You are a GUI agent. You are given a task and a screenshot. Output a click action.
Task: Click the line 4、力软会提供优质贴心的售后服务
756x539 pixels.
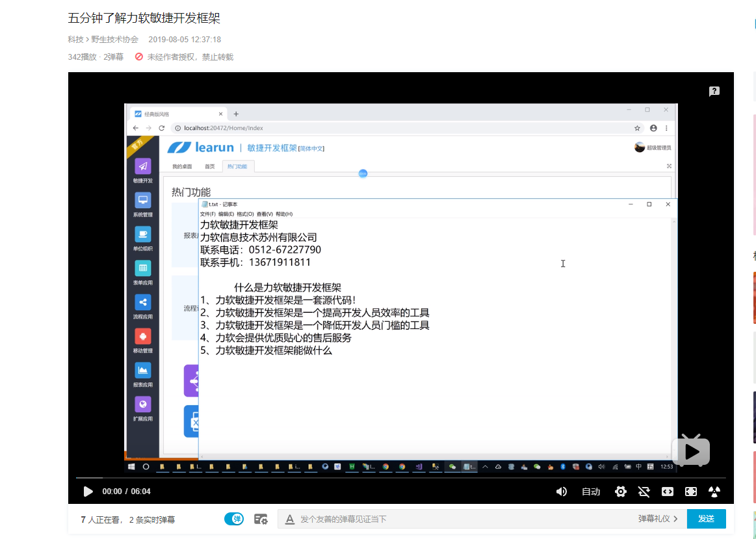tap(276, 337)
